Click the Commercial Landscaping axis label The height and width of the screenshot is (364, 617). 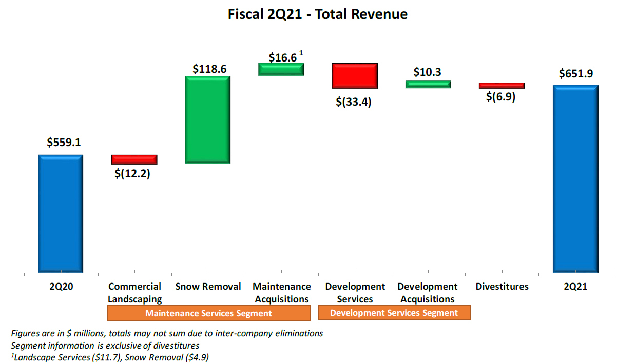click(x=134, y=293)
